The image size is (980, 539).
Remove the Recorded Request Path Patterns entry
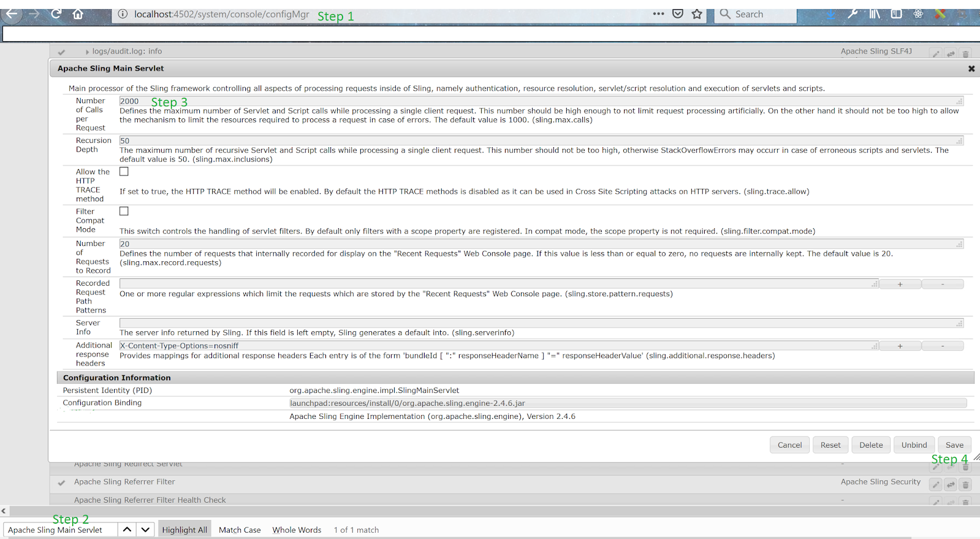coord(943,284)
